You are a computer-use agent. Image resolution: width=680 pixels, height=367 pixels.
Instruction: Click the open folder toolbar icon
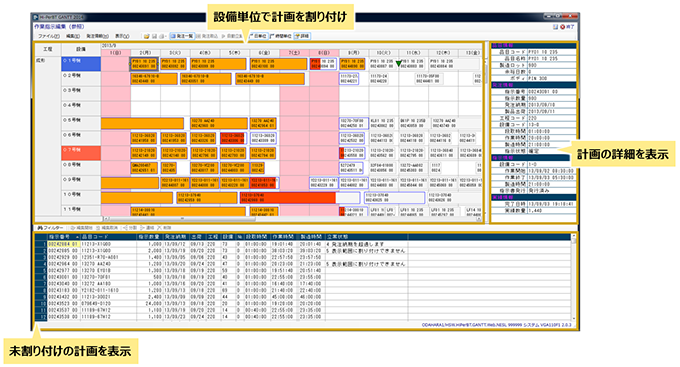[x=147, y=36]
